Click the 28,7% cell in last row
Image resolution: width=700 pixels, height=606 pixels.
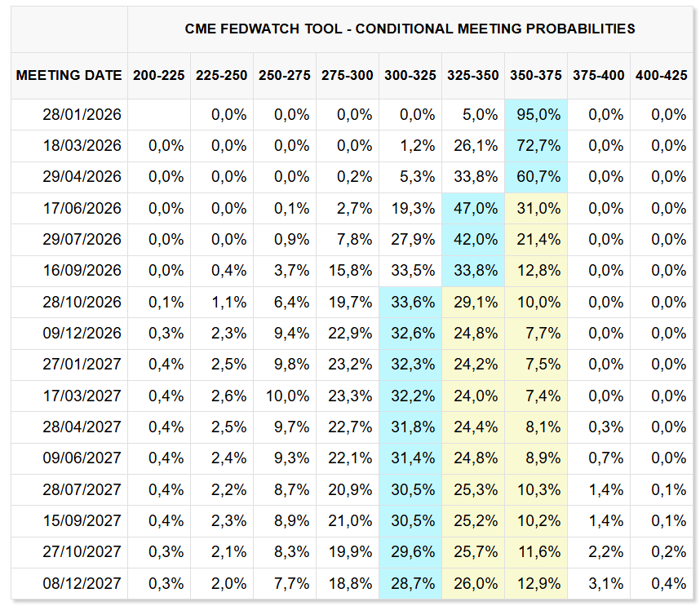tap(410, 583)
